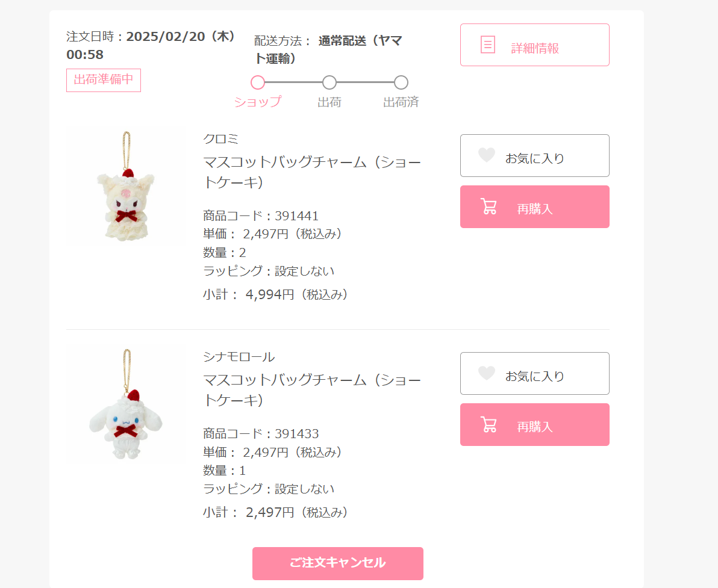Click the cart icon on Cinnamoroll's 再購入 button
The image size is (718, 588).
click(489, 424)
